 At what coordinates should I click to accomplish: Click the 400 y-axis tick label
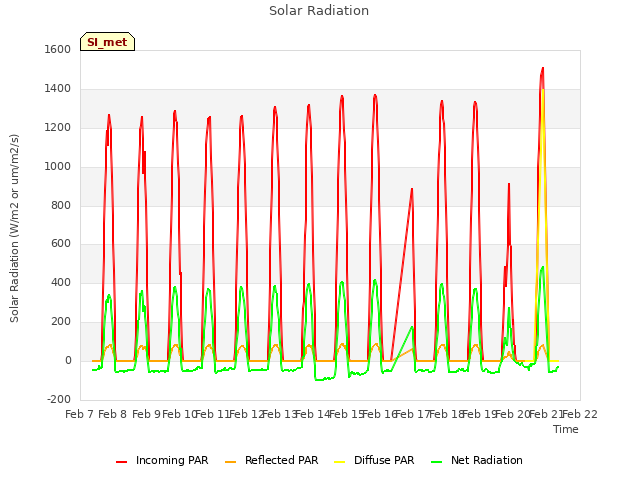61,282
